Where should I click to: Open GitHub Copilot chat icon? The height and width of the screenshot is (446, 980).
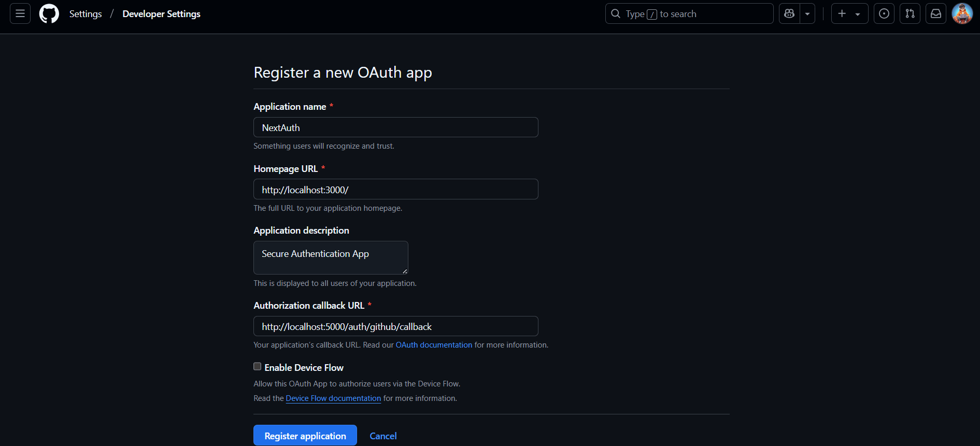tap(789, 13)
